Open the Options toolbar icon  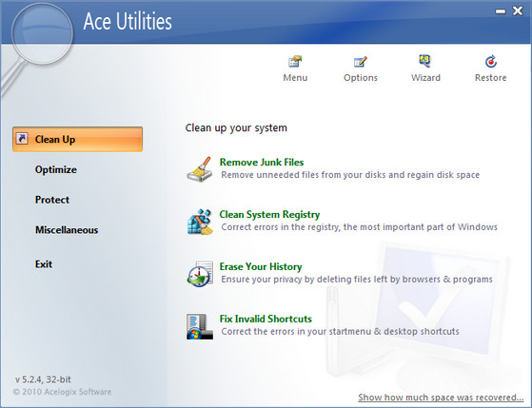tap(360, 62)
